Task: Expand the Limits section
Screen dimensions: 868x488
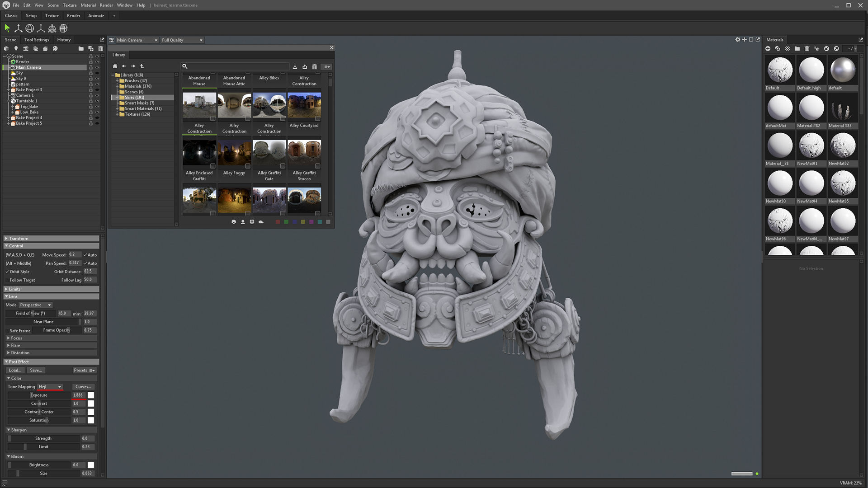Action: pos(51,289)
